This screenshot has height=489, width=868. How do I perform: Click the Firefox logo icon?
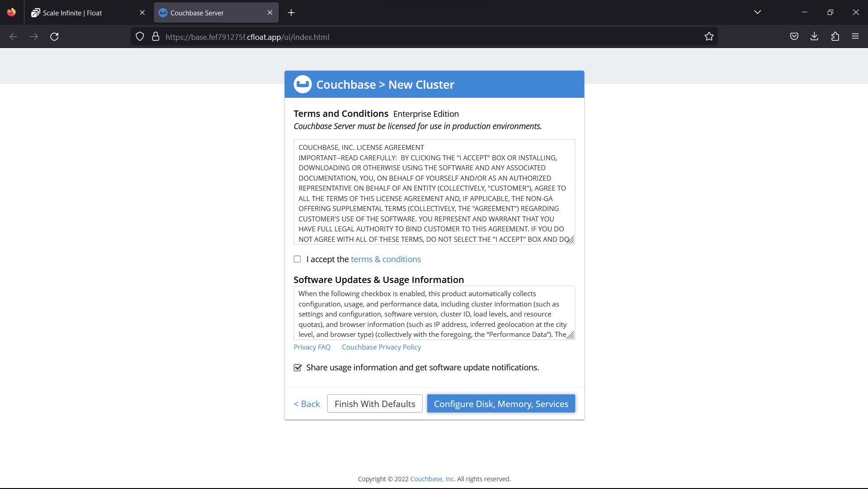(11, 12)
